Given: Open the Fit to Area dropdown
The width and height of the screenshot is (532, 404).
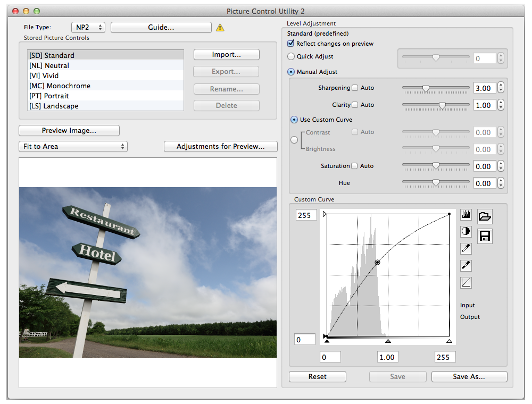Looking at the screenshot, I should point(73,146).
